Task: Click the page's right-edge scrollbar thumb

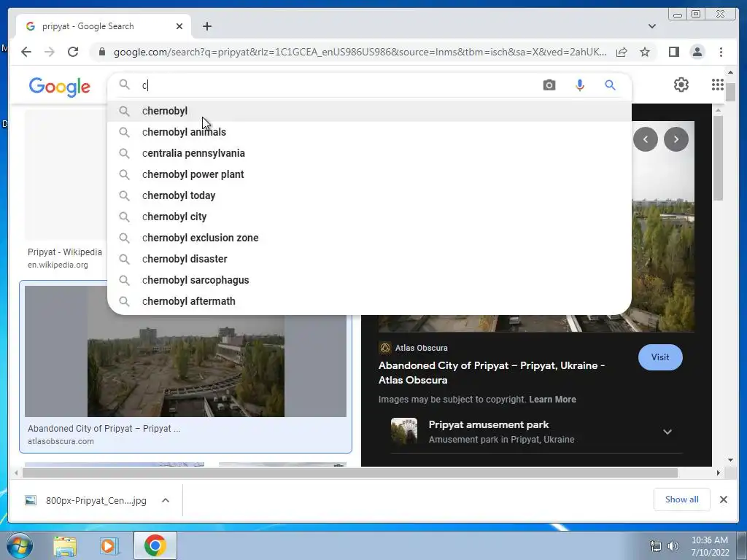Action: point(729,91)
